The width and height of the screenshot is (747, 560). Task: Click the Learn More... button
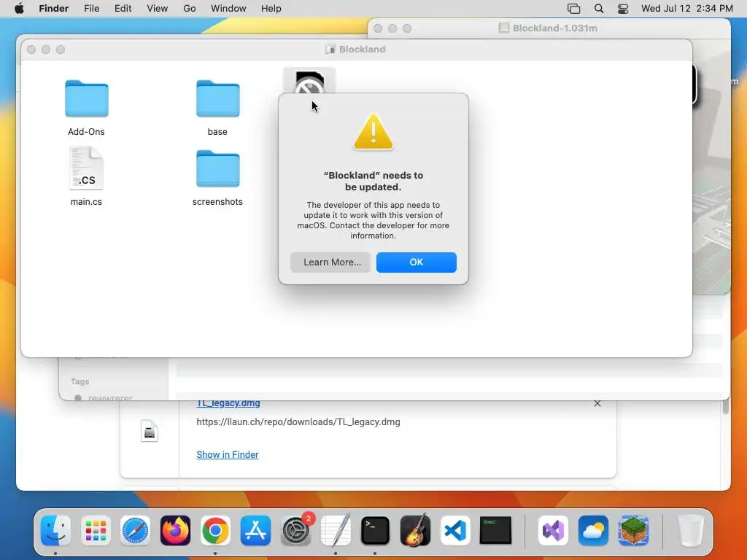330,262
